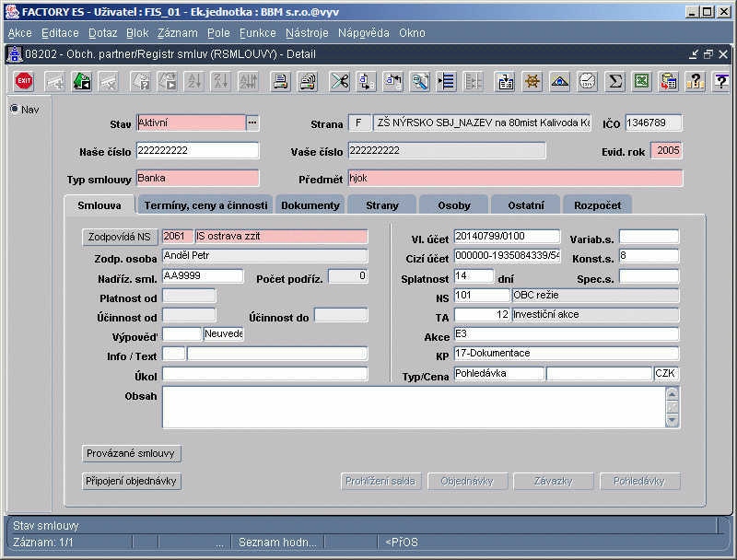Click the Připojení objednávky button

[x=132, y=481]
